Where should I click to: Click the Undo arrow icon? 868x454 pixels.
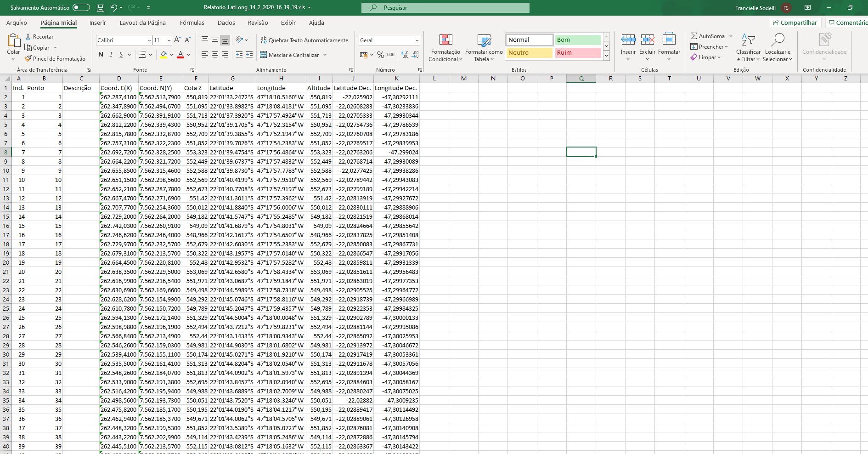click(x=113, y=8)
